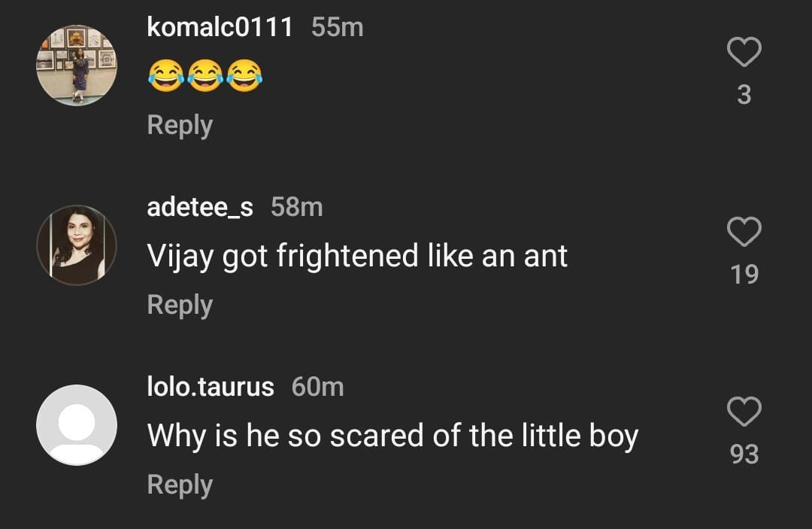Like komalc0111's comment with the heart
The height and width of the screenshot is (529, 812).
(744, 53)
